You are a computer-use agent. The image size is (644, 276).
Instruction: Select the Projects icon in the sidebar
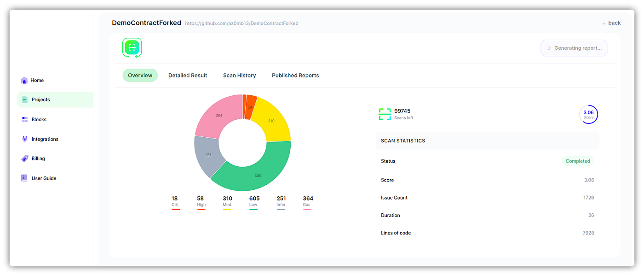pos(24,100)
